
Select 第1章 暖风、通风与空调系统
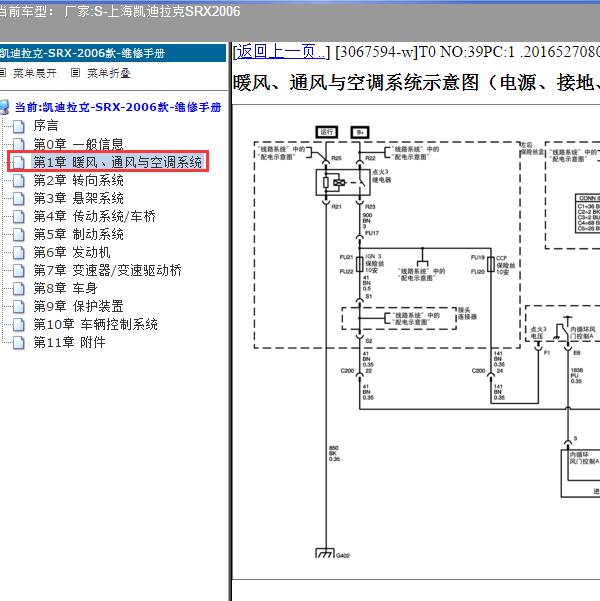(118, 162)
